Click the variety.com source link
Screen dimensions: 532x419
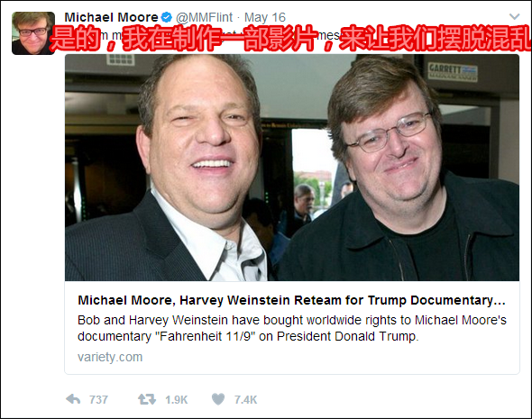click(x=110, y=357)
